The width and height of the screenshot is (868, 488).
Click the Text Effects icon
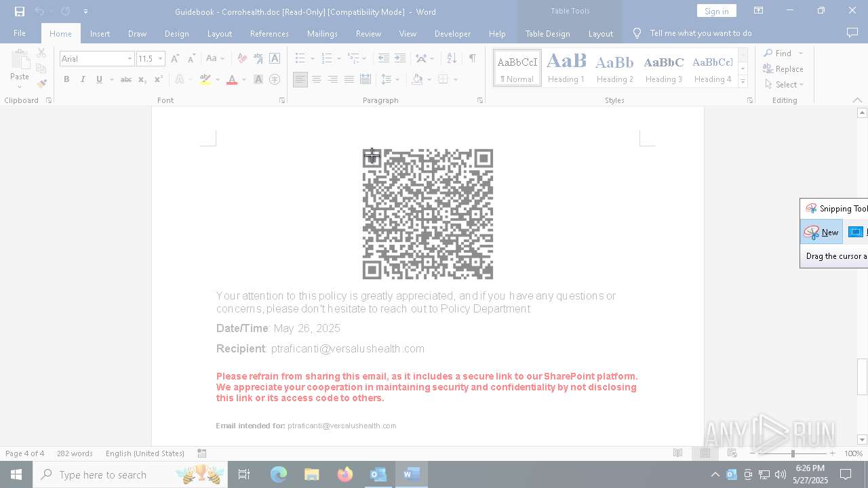pyautogui.click(x=180, y=79)
